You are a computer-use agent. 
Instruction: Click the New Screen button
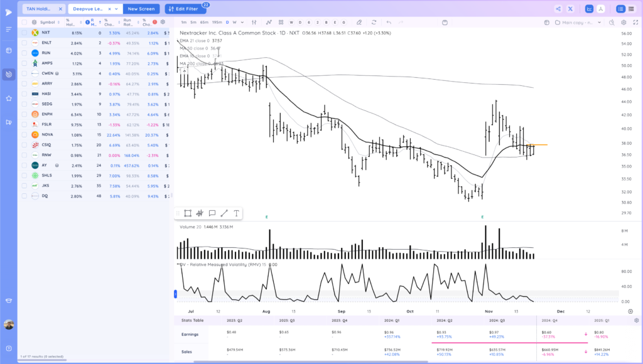(141, 9)
